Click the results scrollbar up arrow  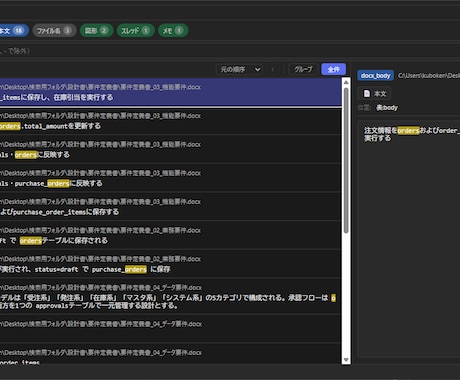tap(346, 82)
